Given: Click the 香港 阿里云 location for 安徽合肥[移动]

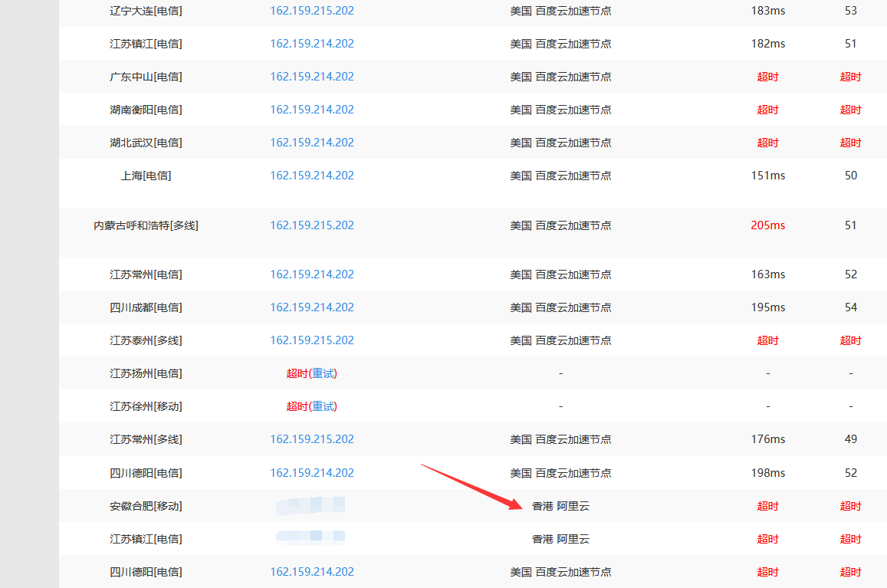Looking at the screenshot, I should [560, 506].
